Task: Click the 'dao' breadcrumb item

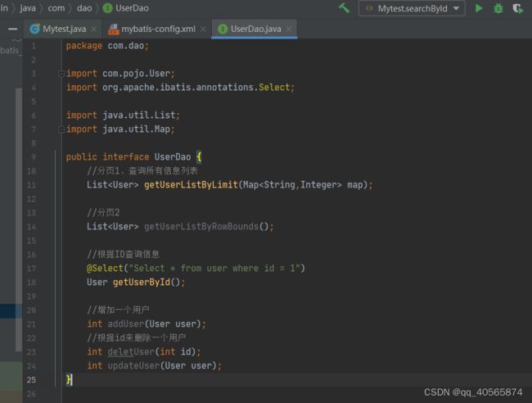Action: tap(84, 8)
